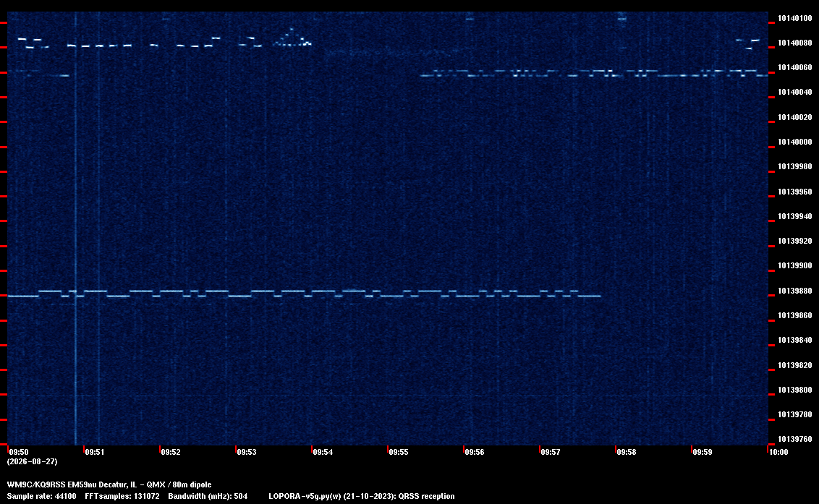Viewport: 819px width, 504px height.
Task: Click the 10139900 frequency label
Action: (794, 265)
